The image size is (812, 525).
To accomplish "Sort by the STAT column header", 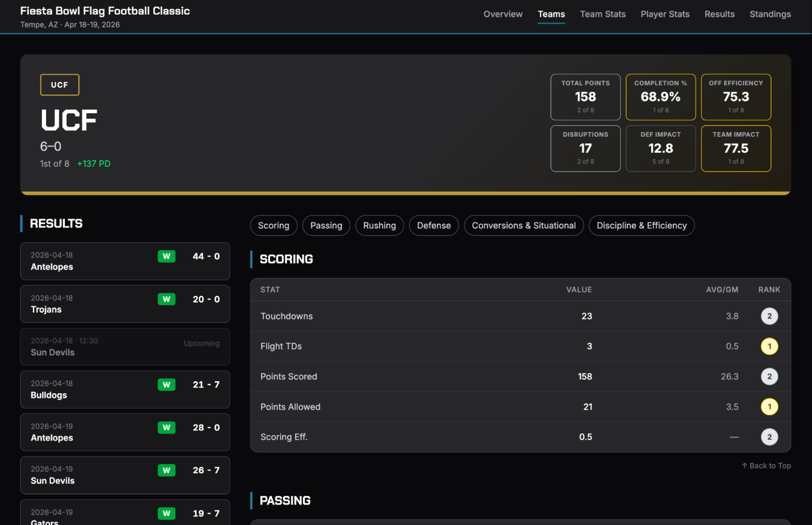I will point(270,290).
